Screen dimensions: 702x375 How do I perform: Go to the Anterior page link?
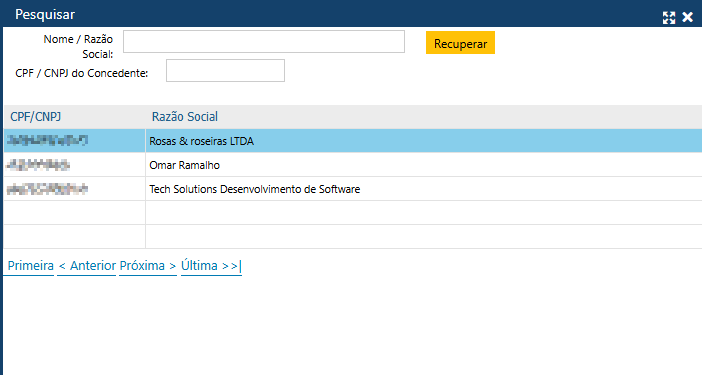tap(87, 266)
